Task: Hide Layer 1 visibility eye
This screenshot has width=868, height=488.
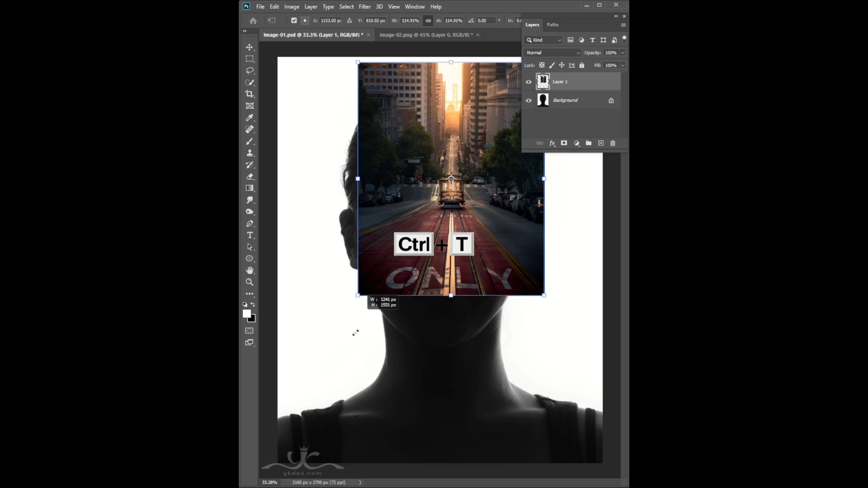Action: coord(528,82)
